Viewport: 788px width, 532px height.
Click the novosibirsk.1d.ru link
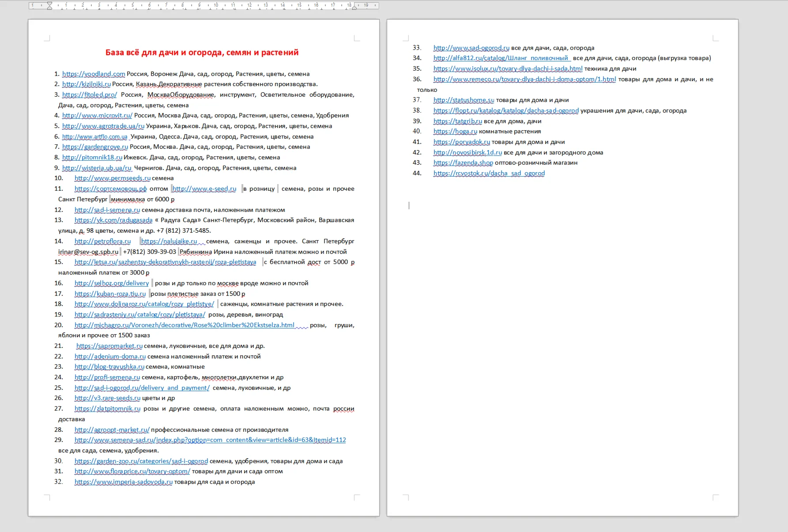click(468, 152)
